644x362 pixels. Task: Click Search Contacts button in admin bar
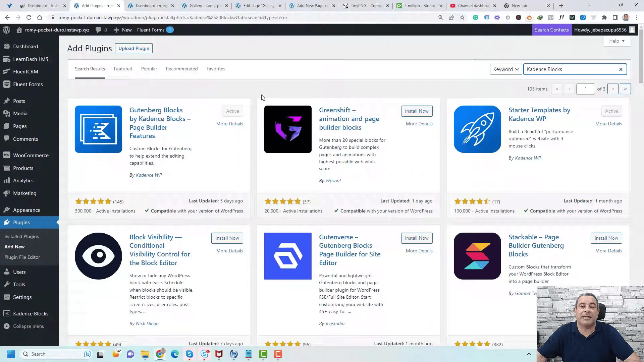point(552,30)
